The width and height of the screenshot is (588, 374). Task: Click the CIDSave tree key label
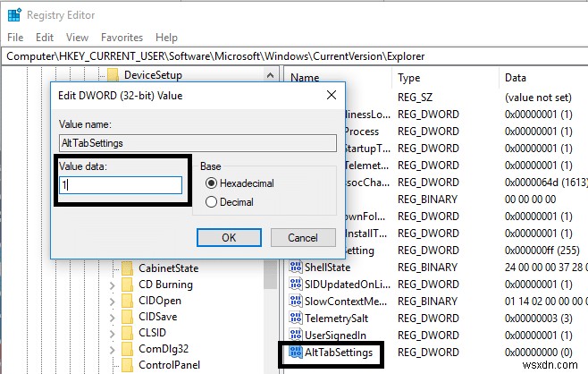point(157,317)
